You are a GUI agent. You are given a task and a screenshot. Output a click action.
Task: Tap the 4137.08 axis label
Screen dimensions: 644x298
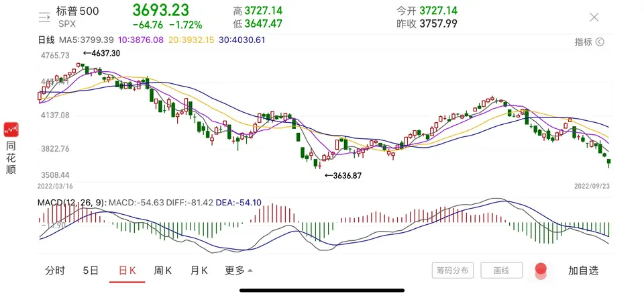point(55,115)
